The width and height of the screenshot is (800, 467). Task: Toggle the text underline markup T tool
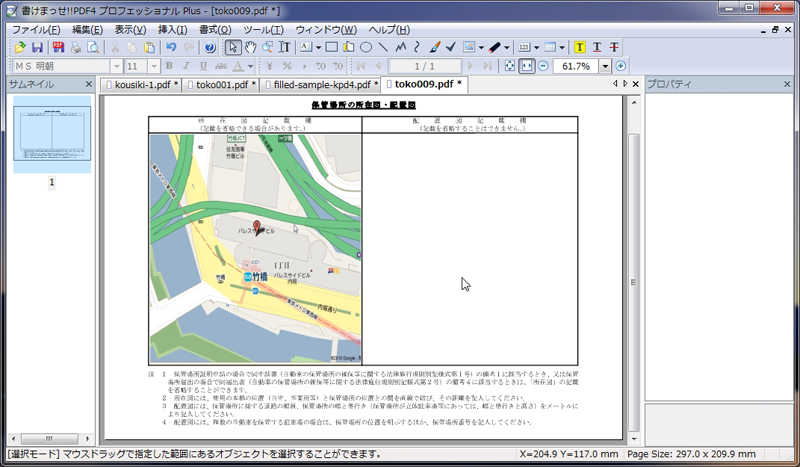(597, 47)
